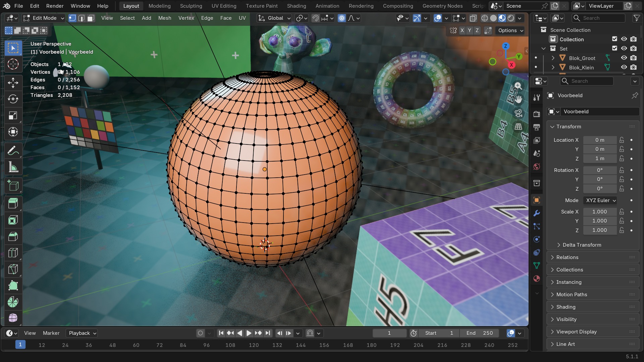Open the Global orientation dropdown

click(274, 18)
